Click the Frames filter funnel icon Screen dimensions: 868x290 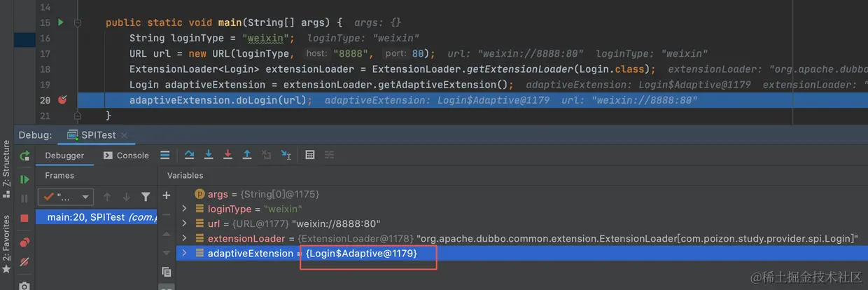[146, 197]
